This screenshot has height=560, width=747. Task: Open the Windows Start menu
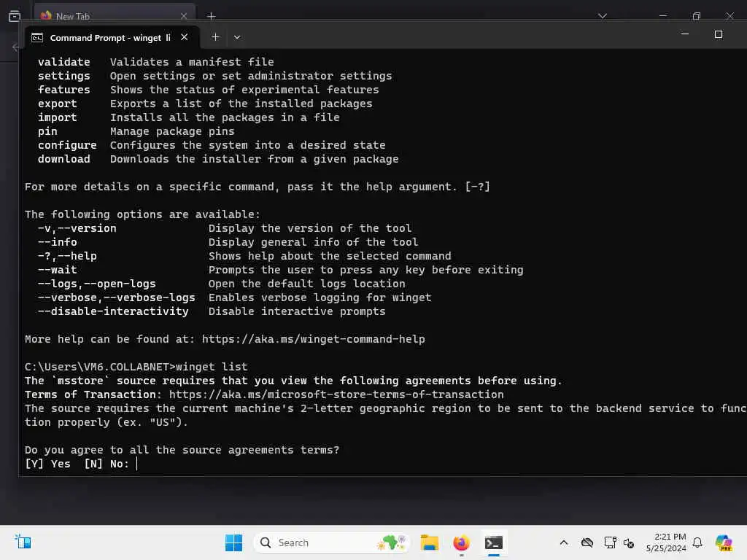click(233, 542)
